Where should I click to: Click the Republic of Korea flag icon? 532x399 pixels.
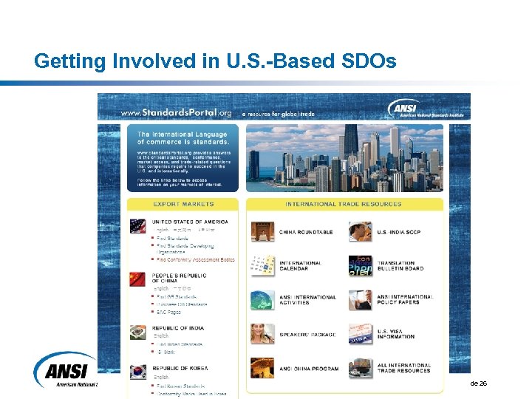[x=138, y=372]
